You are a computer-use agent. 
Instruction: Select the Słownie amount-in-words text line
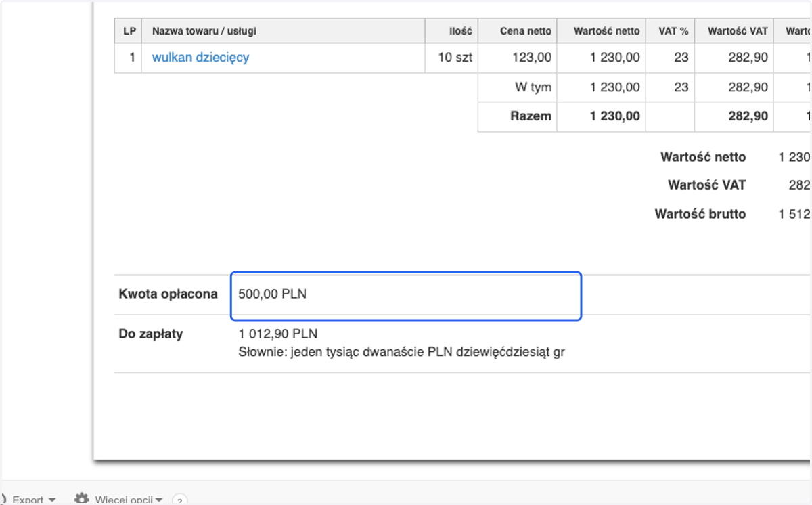(x=401, y=352)
